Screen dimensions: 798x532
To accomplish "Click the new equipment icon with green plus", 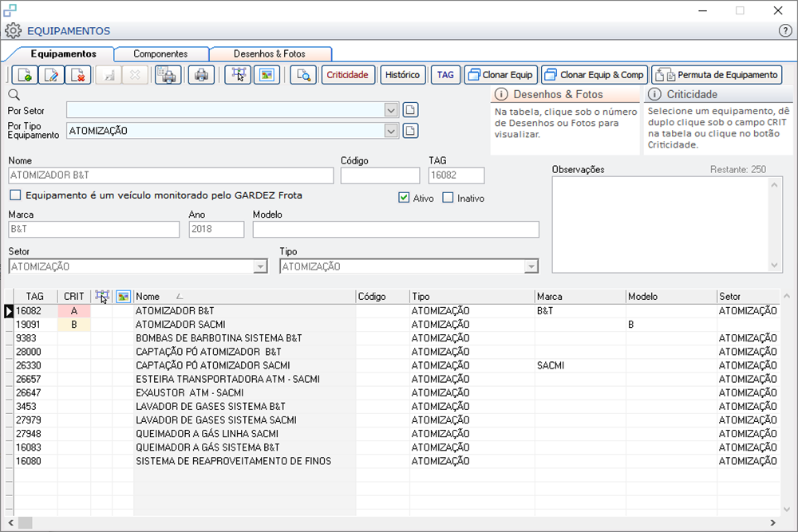I will coord(25,75).
